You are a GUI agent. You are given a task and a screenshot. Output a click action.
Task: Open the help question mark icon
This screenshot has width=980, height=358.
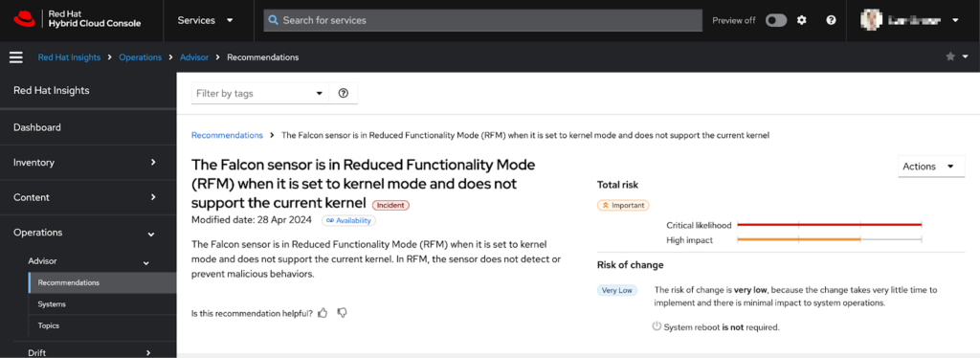(831, 20)
